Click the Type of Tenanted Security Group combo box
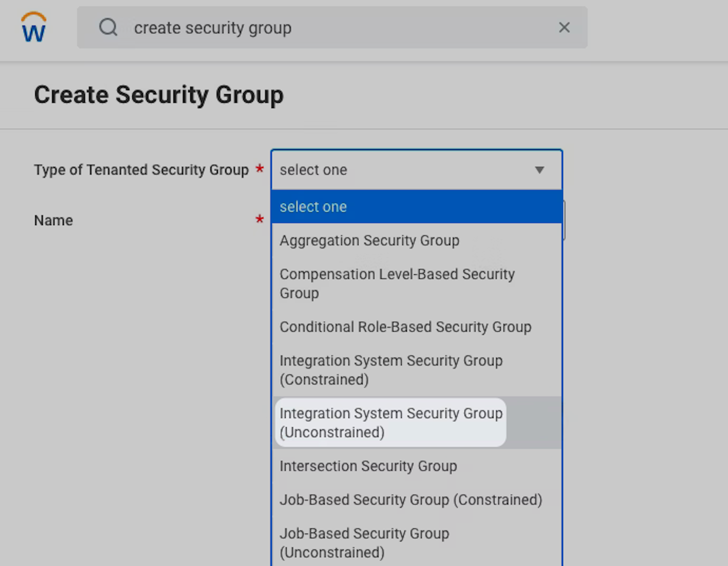This screenshot has height=566, width=728. [x=398, y=170]
